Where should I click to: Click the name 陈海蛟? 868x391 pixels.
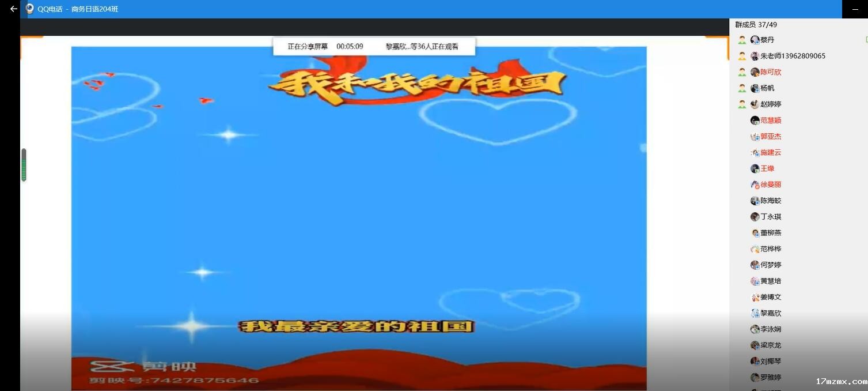coord(771,201)
